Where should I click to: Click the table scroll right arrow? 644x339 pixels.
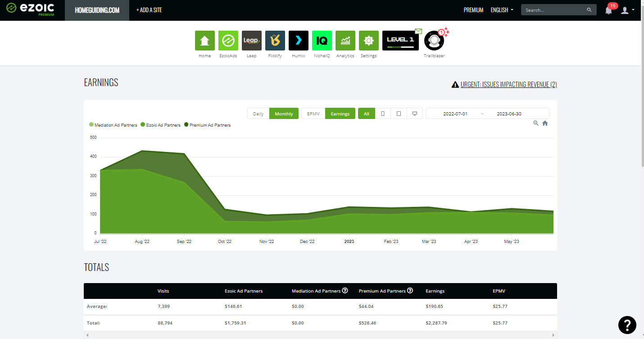[554, 335]
